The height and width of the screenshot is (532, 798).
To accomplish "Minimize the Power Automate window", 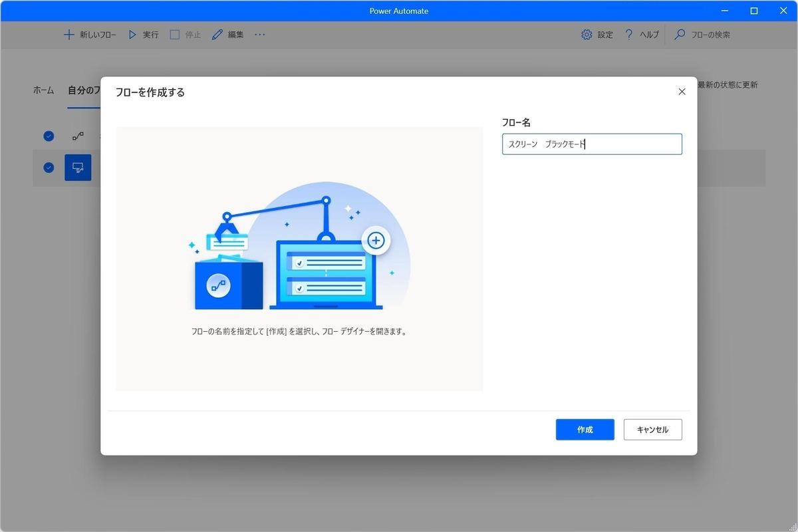I will (725, 11).
